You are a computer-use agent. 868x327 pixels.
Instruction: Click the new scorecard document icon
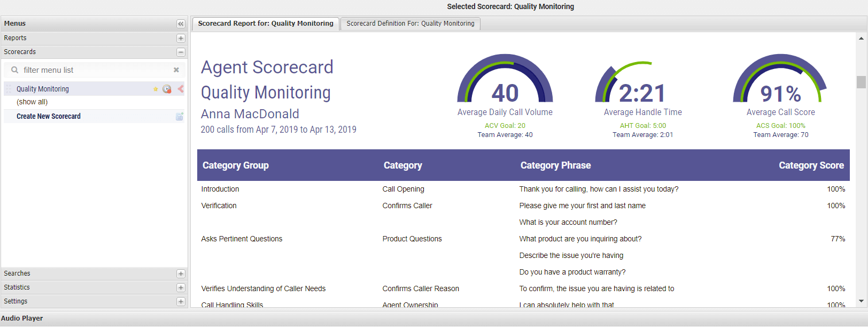180,117
